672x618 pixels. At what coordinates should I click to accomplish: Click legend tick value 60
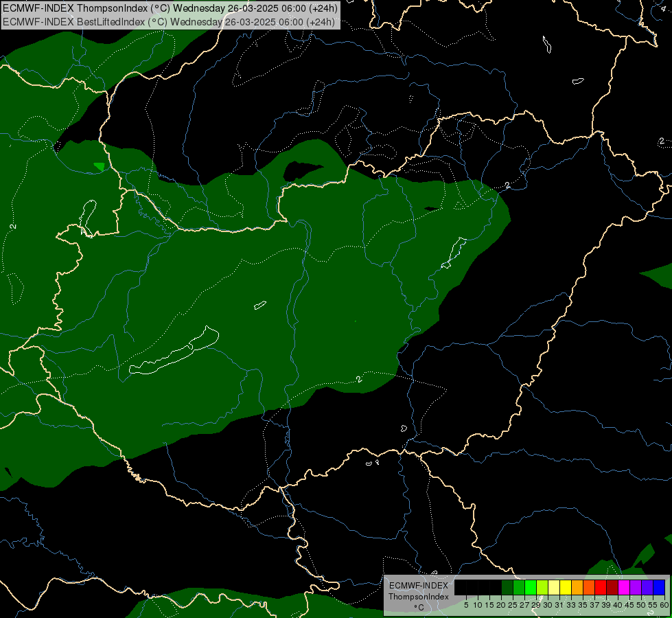[664, 605]
